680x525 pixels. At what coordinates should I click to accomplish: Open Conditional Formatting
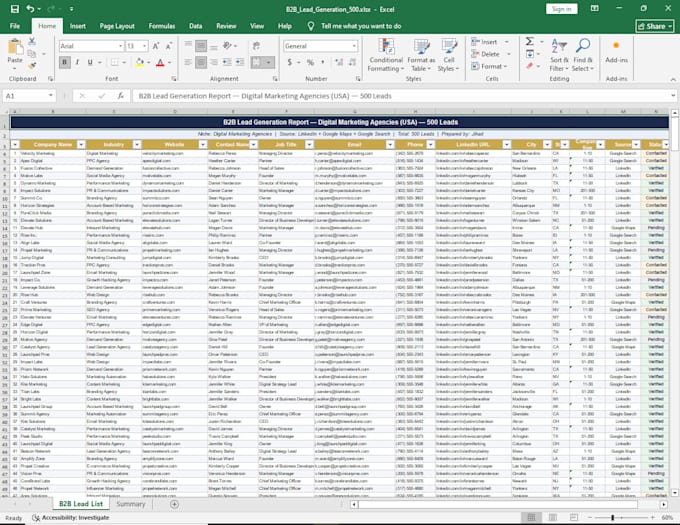tap(386, 55)
